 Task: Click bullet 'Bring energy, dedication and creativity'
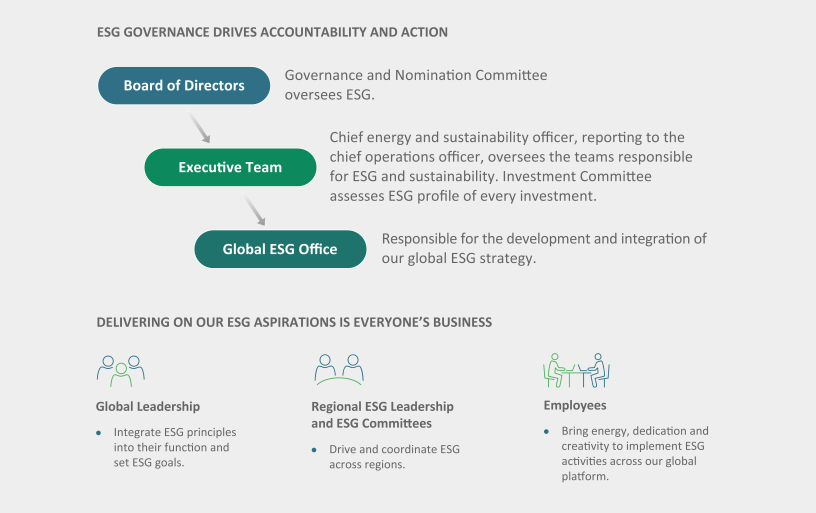[x=635, y=454]
